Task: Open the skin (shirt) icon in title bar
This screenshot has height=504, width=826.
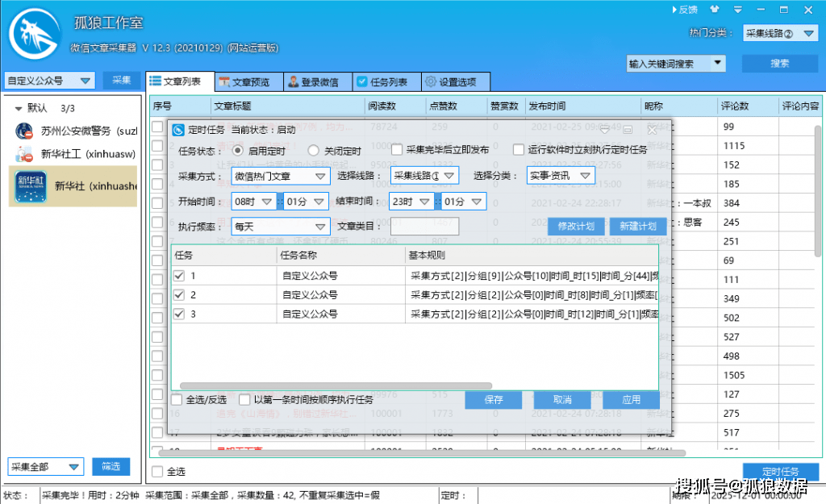Action: (x=715, y=9)
